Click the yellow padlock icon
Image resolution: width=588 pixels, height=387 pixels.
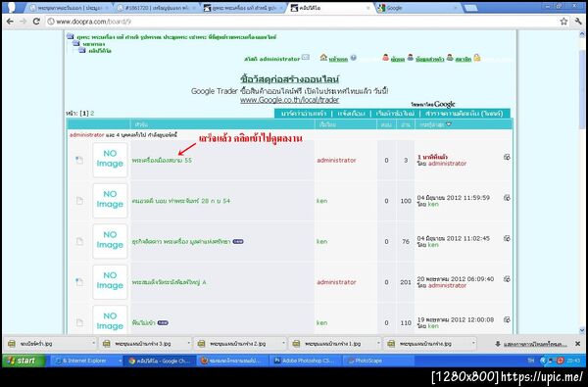pos(476,58)
